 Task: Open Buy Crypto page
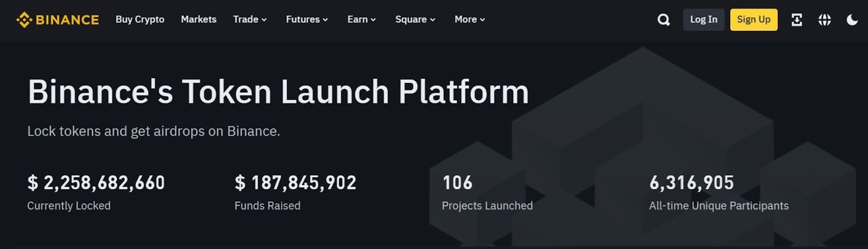(x=140, y=20)
